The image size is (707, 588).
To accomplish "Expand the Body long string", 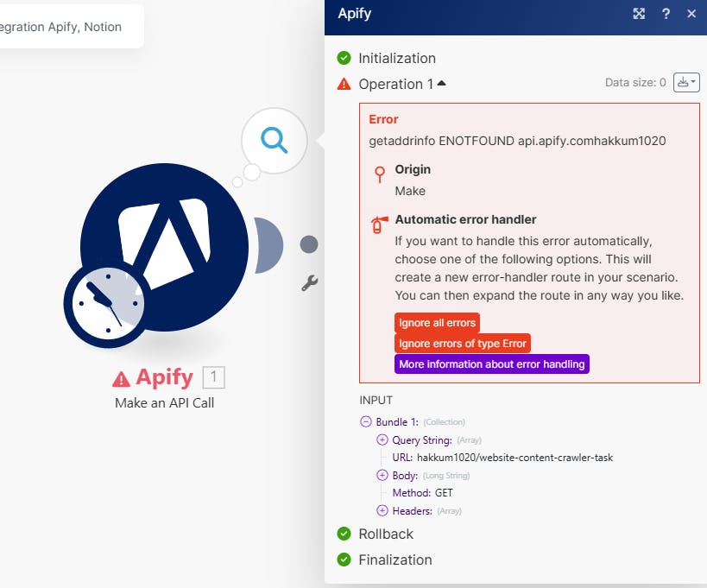I will pyautogui.click(x=382, y=475).
